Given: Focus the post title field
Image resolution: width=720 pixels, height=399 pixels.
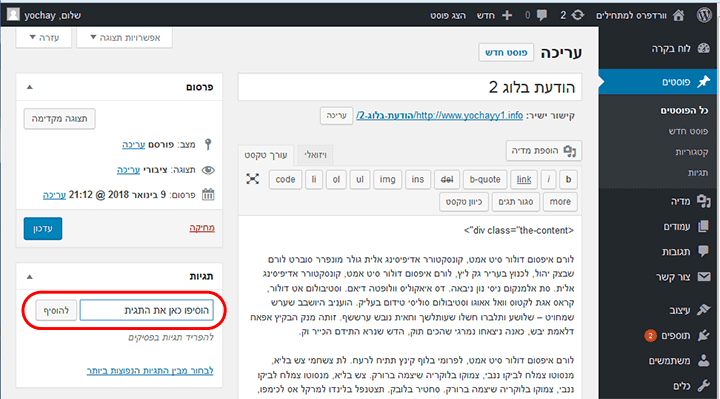Looking at the screenshot, I should pos(410,87).
